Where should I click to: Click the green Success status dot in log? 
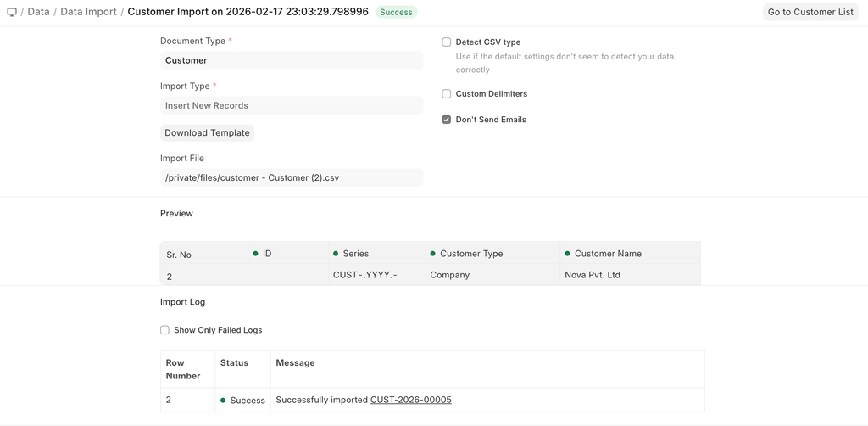coord(223,400)
